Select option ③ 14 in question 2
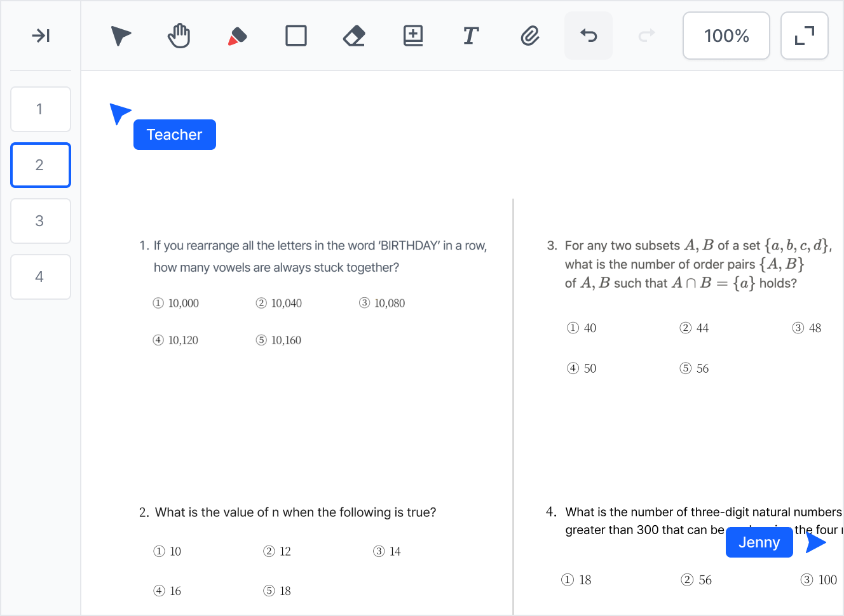 point(387,552)
